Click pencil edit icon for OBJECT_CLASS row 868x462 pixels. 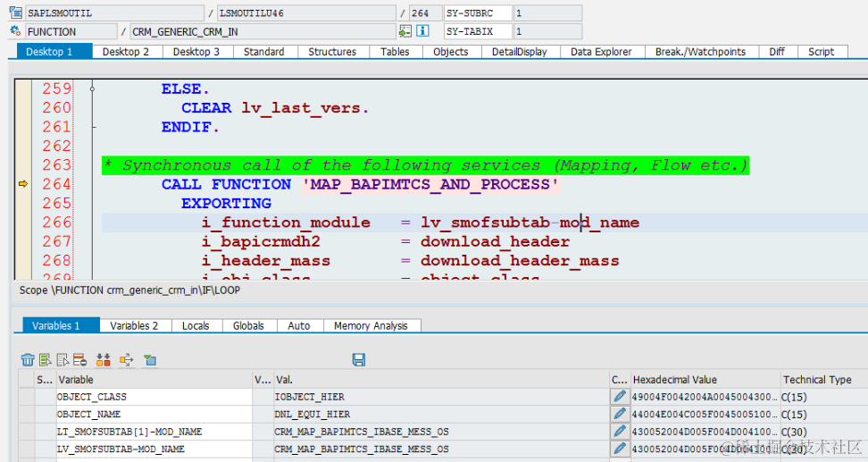(x=620, y=397)
